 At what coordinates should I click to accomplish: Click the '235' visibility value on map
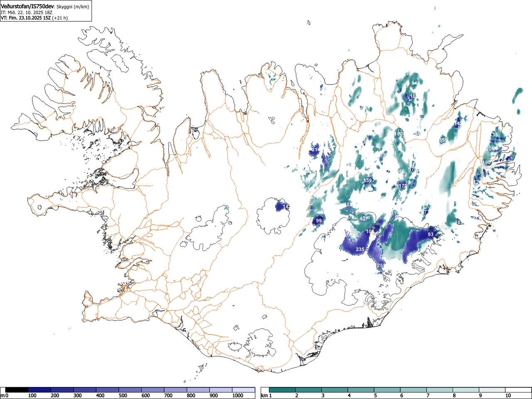click(360, 249)
